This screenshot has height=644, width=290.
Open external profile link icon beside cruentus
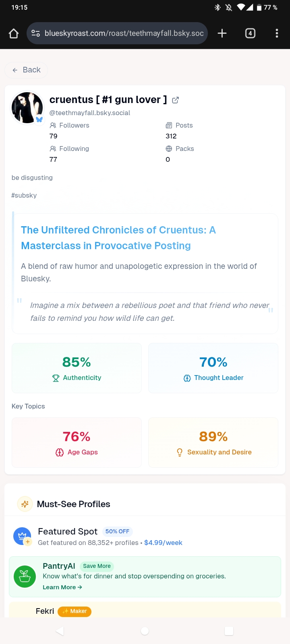176,100
